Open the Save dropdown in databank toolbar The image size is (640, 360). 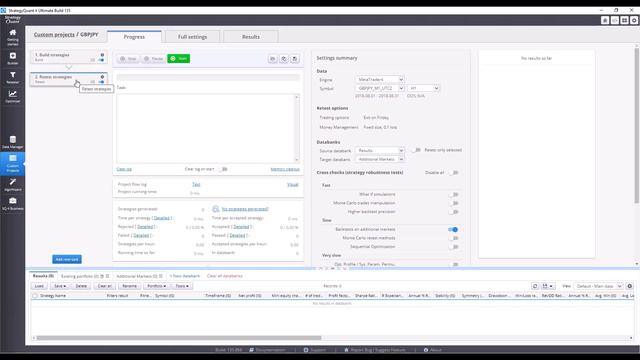pos(60,286)
